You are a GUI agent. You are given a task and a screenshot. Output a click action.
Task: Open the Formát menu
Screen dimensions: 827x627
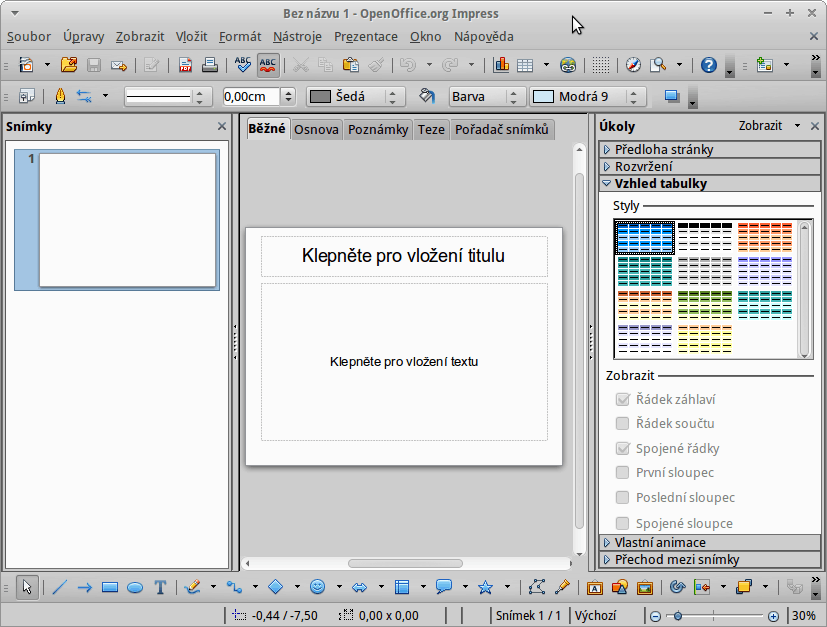point(240,36)
